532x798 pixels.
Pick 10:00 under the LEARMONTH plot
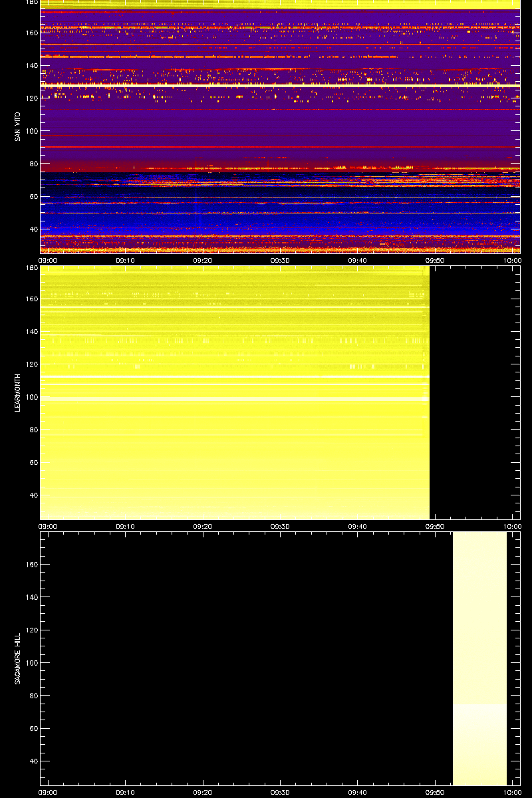tap(512, 527)
